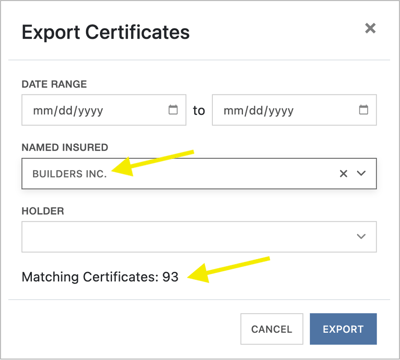Click the yellow arrow pointing at BUILDERS INC.

pos(153,162)
